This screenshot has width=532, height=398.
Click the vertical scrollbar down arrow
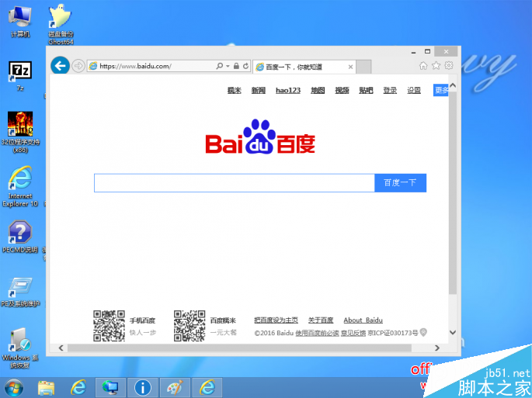click(x=453, y=332)
